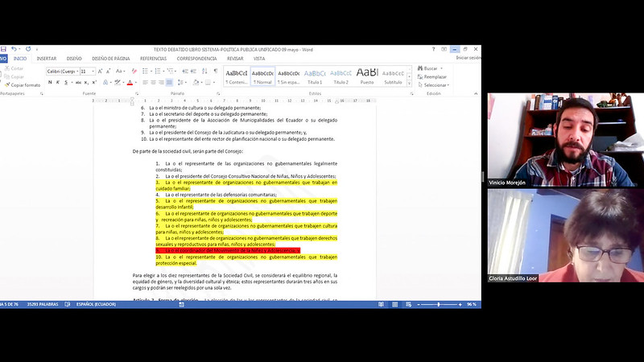
Task: Change the ESPAÑOL (ECUADOR) language setting
Action: (x=96, y=305)
